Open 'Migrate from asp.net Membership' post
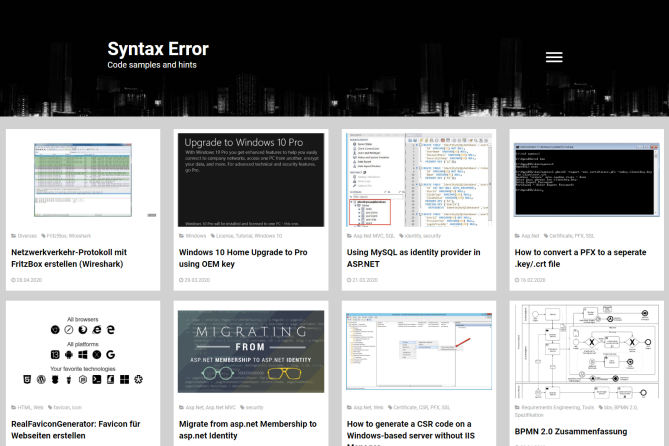This screenshot has height=446, width=669. coord(248,430)
